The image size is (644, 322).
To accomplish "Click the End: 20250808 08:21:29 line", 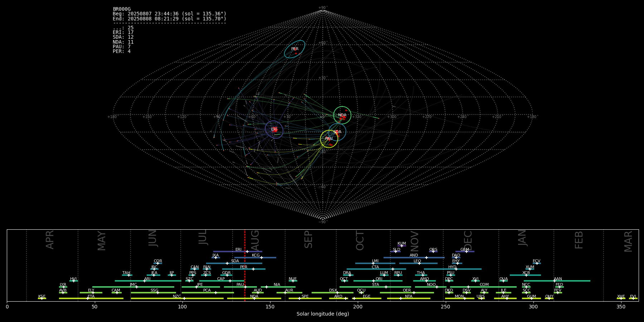I will coord(170,19).
